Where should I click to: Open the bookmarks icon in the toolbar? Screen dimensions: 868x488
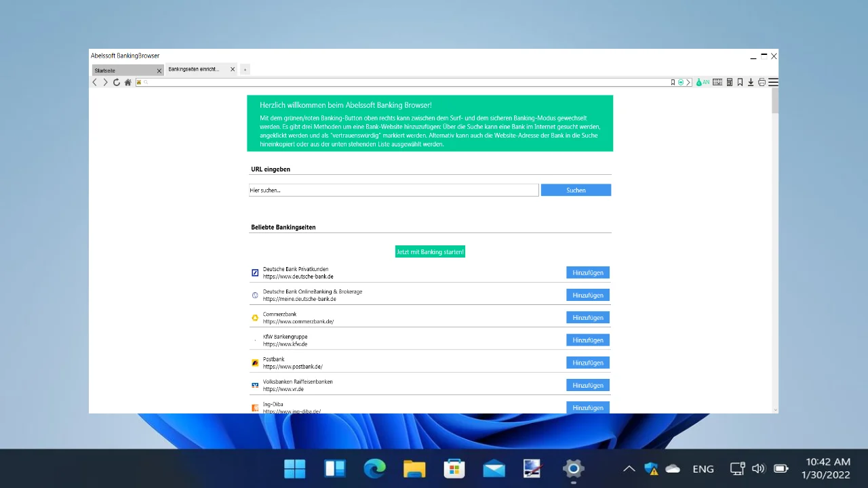pos(740,82)
